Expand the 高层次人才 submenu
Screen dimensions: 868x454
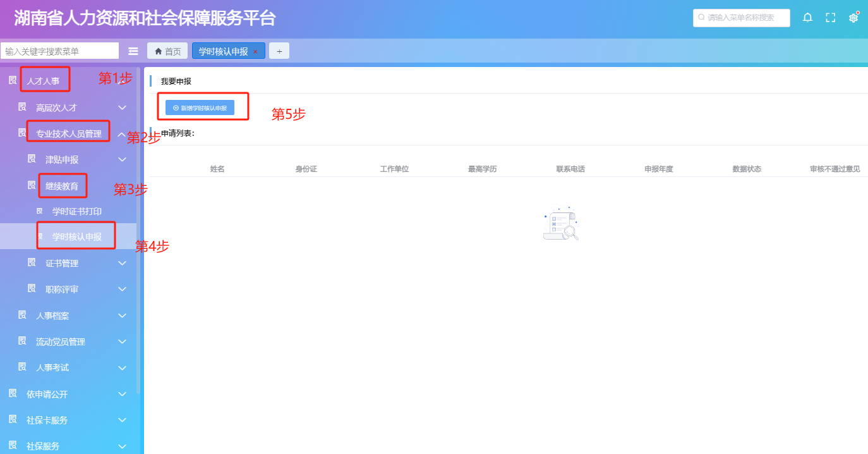coord(123,107)
